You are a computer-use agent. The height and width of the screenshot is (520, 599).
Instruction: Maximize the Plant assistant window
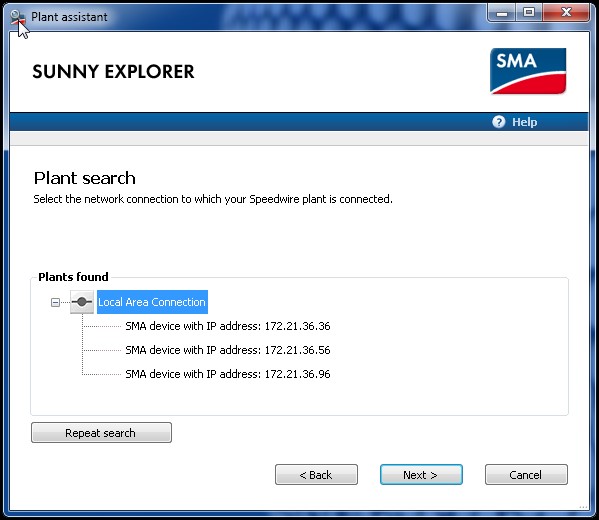(x=529, y=13)
